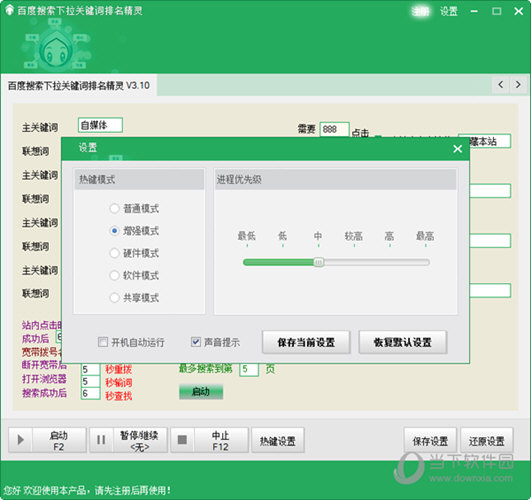The width and height of the screenshot is (531, 500).
Task: Click the right arrow tab scroller
Action: tap(518, 85)
